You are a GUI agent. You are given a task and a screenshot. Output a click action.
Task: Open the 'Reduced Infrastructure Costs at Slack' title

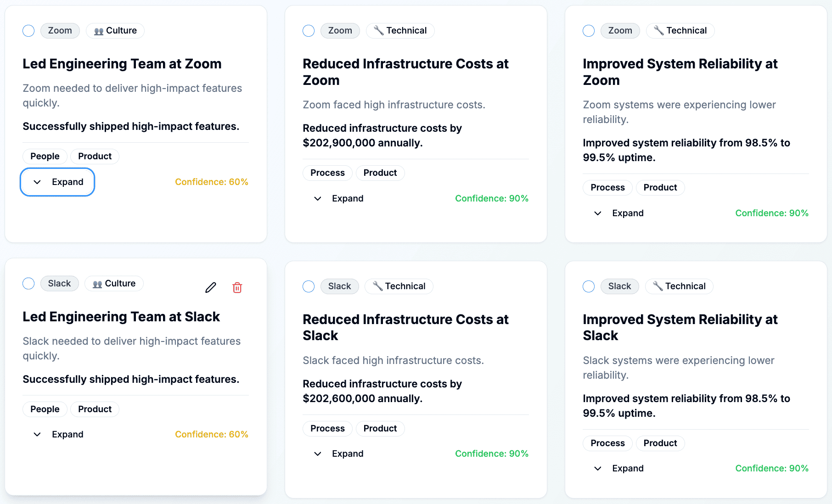[x=405, y=327]
